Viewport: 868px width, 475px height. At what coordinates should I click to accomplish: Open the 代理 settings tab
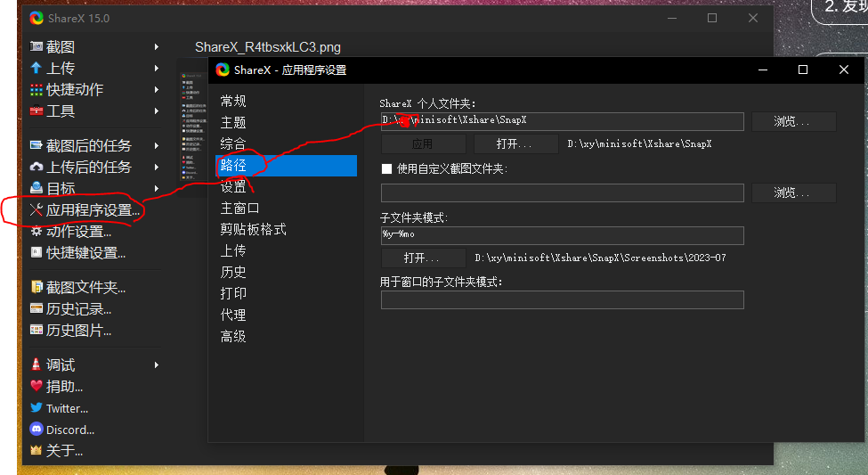pyautogui.click(x=286, y=315)
